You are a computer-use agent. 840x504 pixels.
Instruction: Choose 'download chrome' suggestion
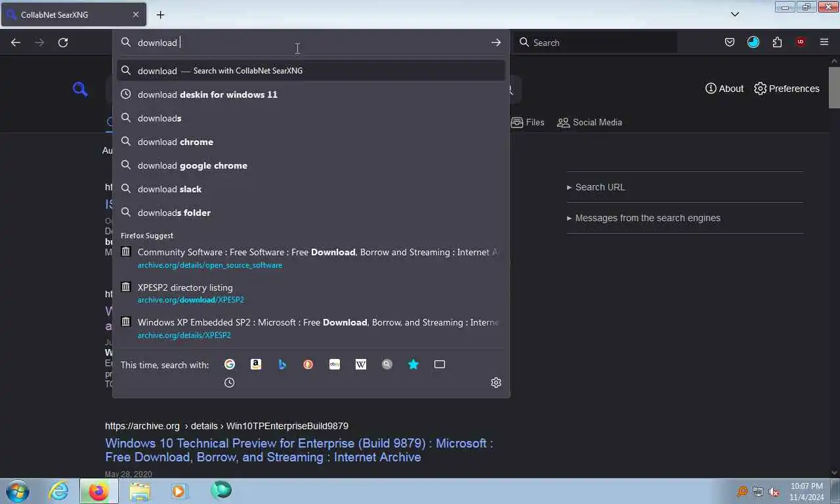[311, 142]
